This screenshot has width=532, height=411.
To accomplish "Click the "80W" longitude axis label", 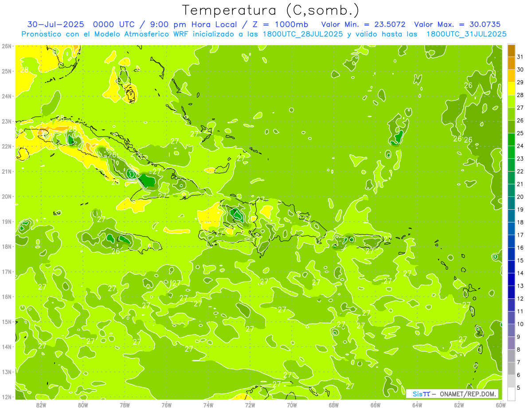I will pos(82,405).
